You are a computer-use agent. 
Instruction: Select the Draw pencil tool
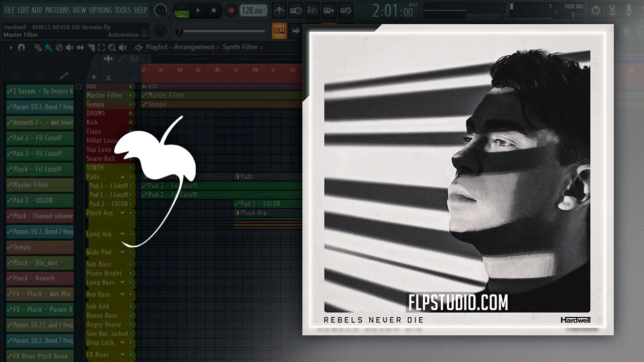38,47
